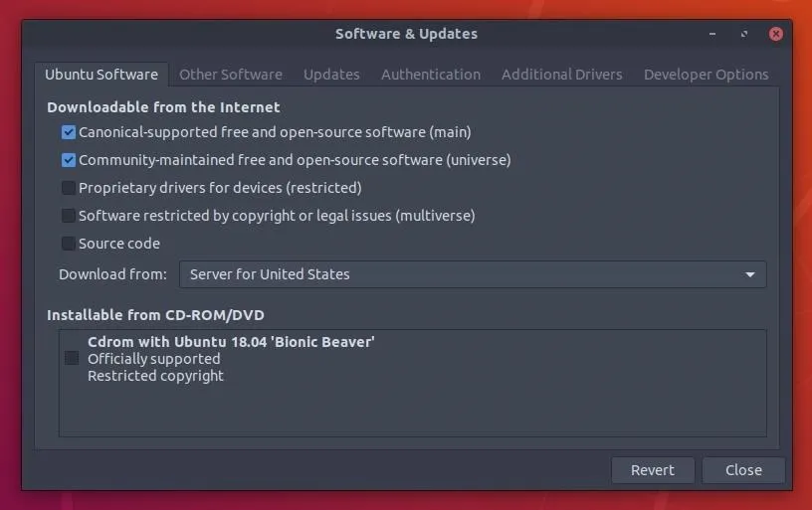This screenshot has width=812, height=510.
Task: Minimize the Software & Updates window
Action: 712,34
